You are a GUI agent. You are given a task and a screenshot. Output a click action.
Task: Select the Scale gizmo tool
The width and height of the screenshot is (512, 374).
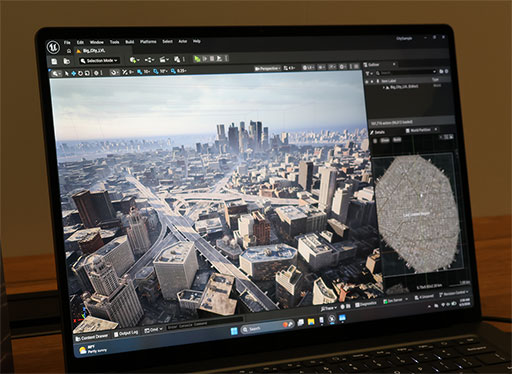(87, 73)
